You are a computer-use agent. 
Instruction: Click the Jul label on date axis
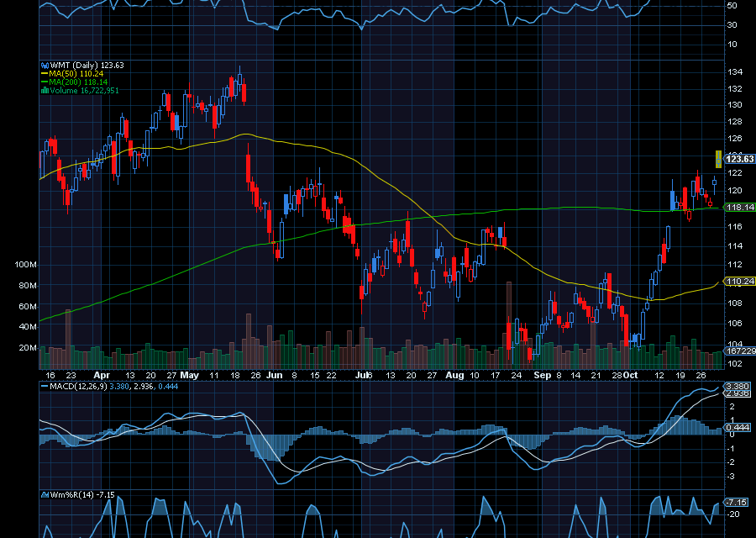click(363, 376)
